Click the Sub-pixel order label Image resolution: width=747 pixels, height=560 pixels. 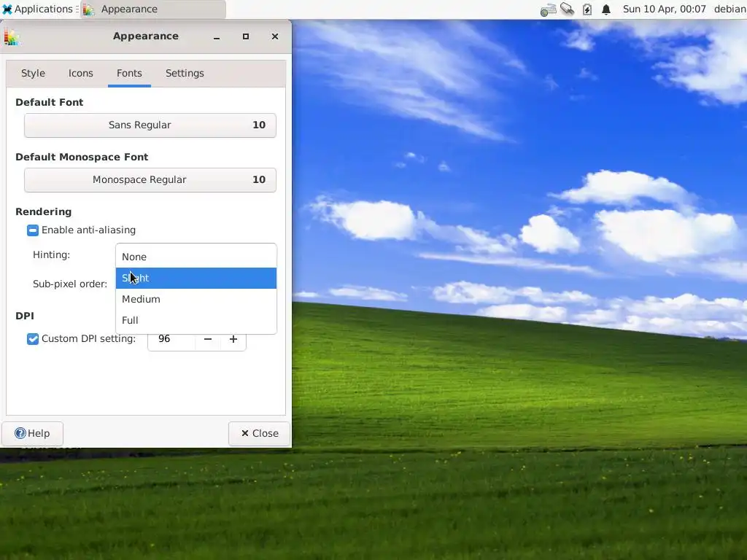(70, 284)
